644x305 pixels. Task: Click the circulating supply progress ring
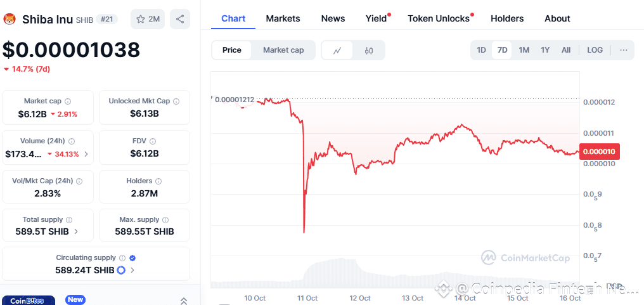pos(121,270)
